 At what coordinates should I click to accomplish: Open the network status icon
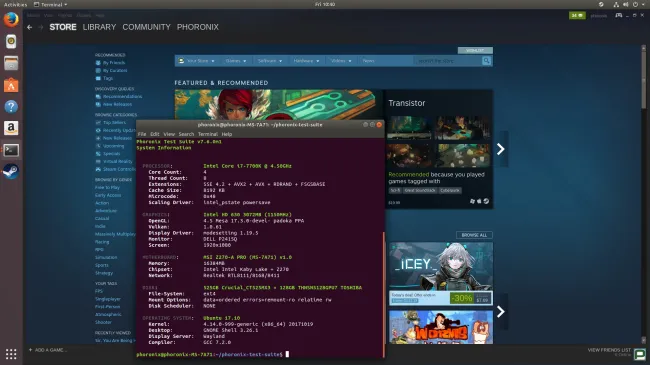coord(616,4)
